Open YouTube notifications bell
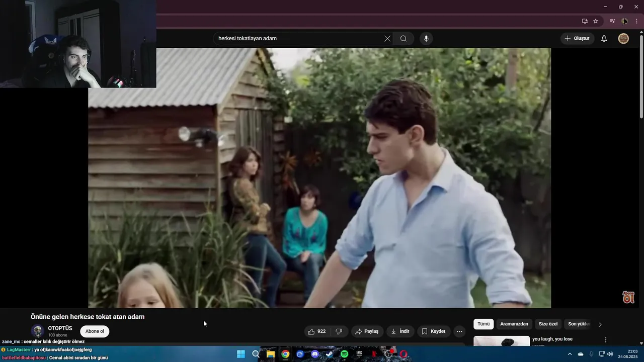Viewport: 644px width, 362px height. [604, 39]
